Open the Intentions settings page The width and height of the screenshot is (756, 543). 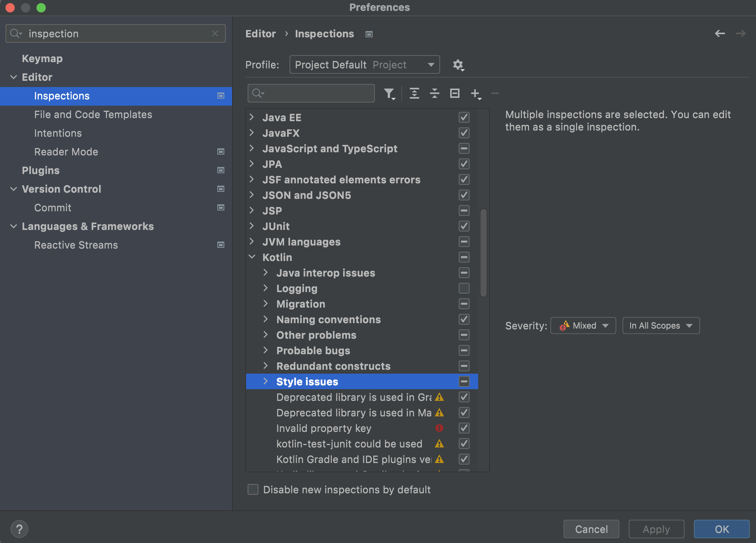coord(58,133)
